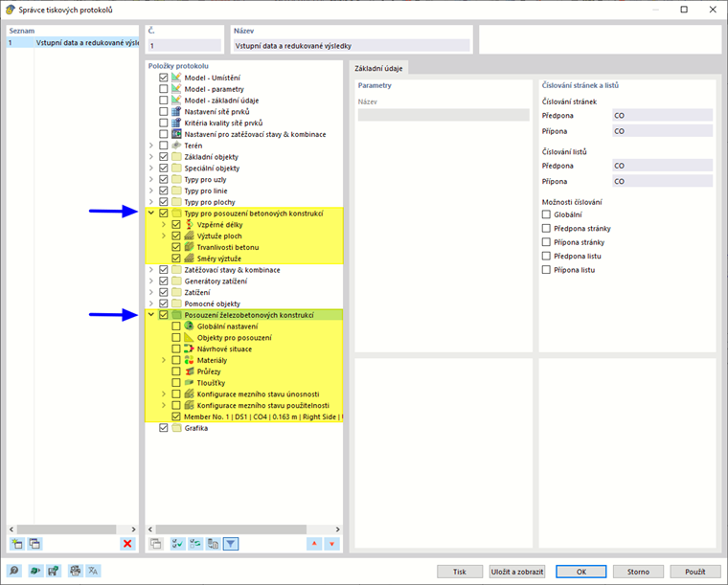Click the printer settings icon at bottom

(76, 571)
